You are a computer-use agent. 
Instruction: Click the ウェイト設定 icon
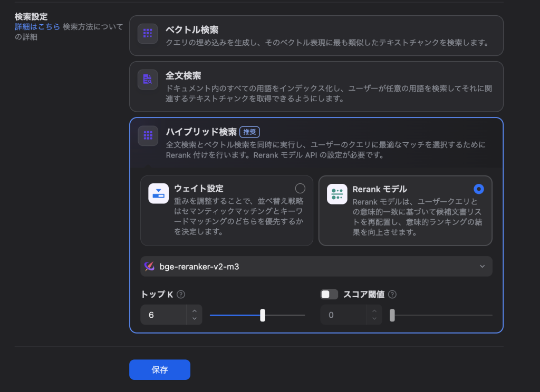(x=159, y=193)
